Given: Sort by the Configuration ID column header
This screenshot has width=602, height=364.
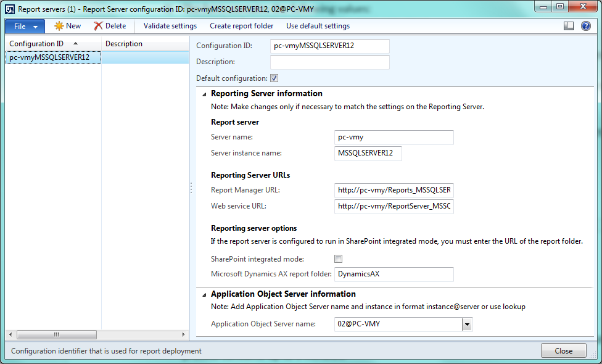Looking at the screenshot, I should [x=54, y=44].
